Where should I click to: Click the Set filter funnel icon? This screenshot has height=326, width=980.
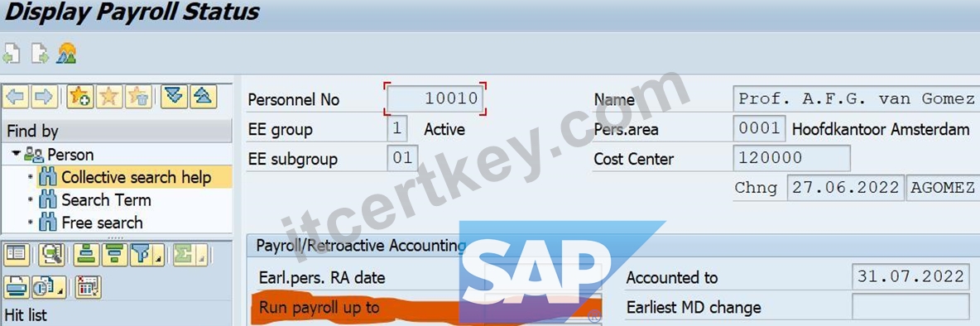pos(142,254)
